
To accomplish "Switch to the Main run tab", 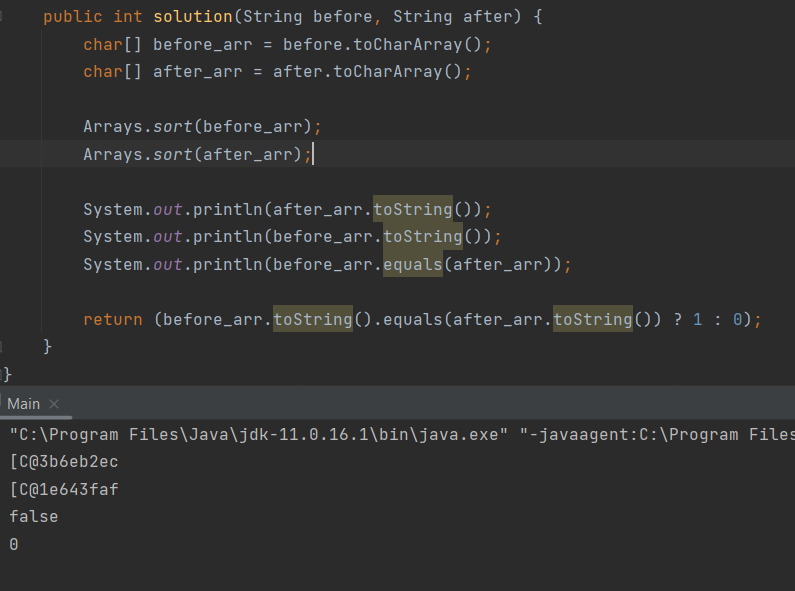I will 23,404.
